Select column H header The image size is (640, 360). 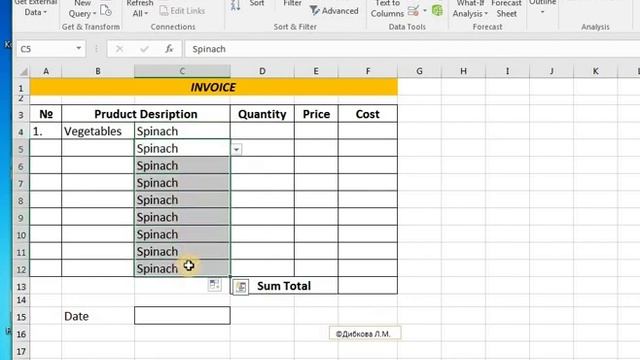click(x=463, y=71)
